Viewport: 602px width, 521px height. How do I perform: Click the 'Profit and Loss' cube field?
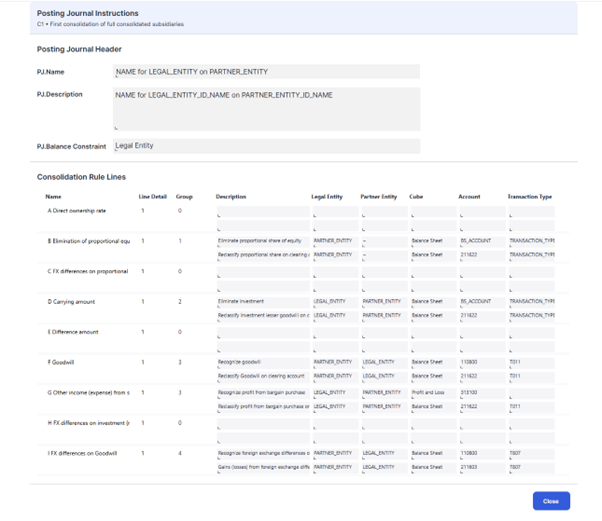click(x=430, y=393)
